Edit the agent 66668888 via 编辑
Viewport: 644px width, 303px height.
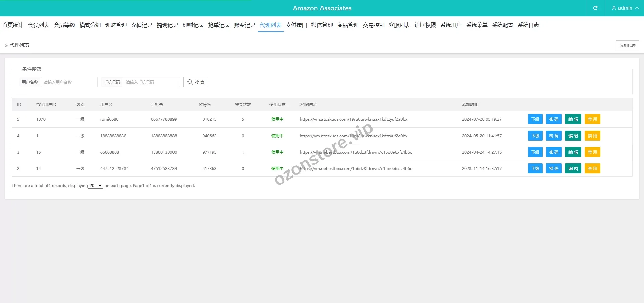click(x=573, y=152)
